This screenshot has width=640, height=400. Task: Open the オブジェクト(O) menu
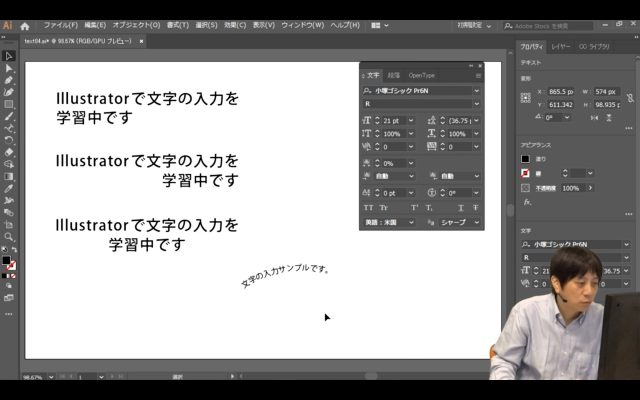[136, 25]
